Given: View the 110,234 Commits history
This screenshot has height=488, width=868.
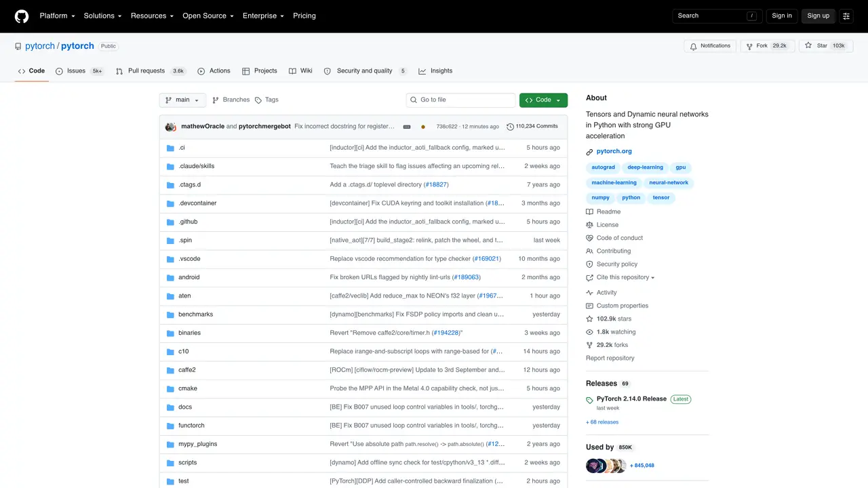Looking at the screenshot, I should 532,127.
